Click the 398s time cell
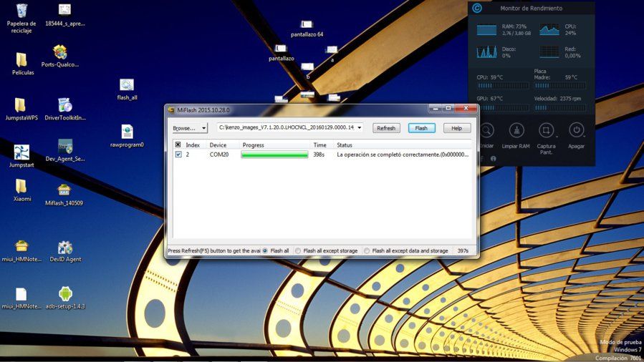The width and height of the screenshot is (644, 362). pyautogui.click(x=319, y=155)
